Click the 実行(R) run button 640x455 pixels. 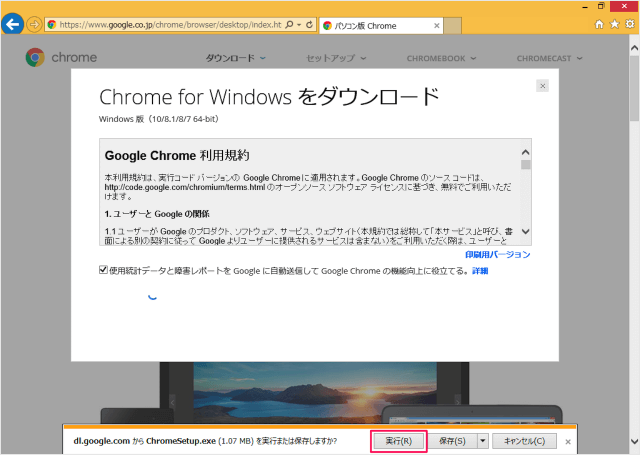pos(399,440)
